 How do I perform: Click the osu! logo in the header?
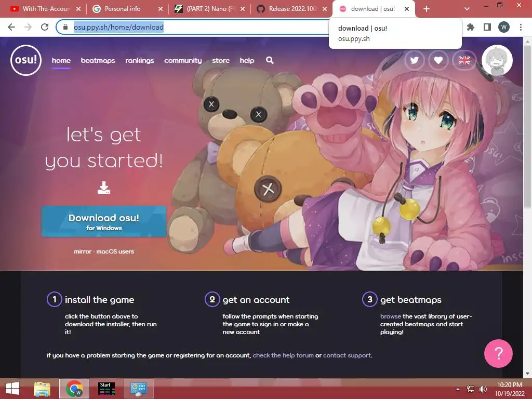26,60
